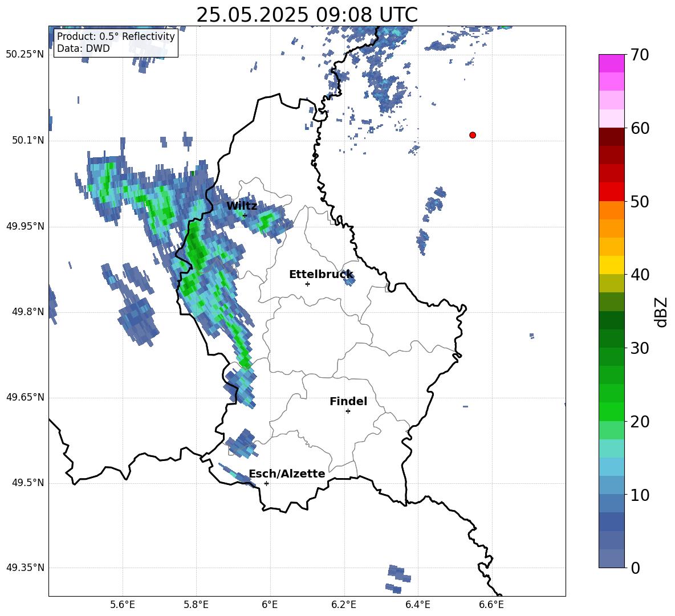Screen dimensions: 675x616
Task: Click the 40 tick label on colorbar
Action: (x=640, y=275)
